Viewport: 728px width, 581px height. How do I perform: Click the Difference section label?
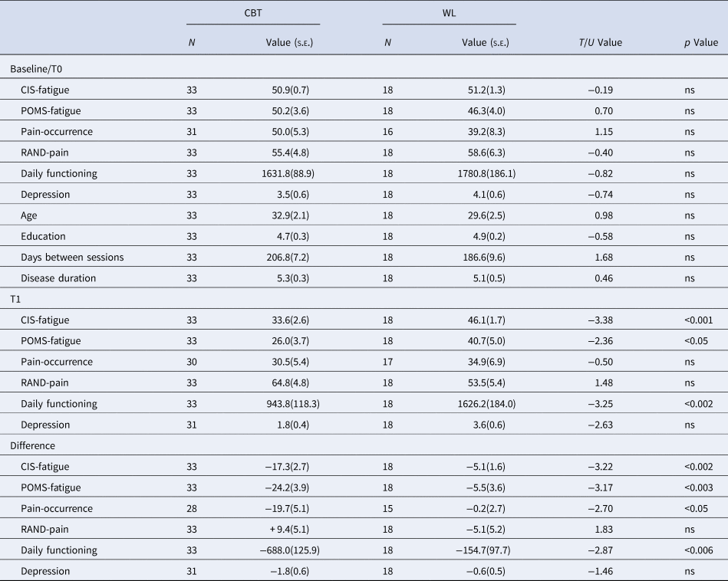[x=33, y=445]
